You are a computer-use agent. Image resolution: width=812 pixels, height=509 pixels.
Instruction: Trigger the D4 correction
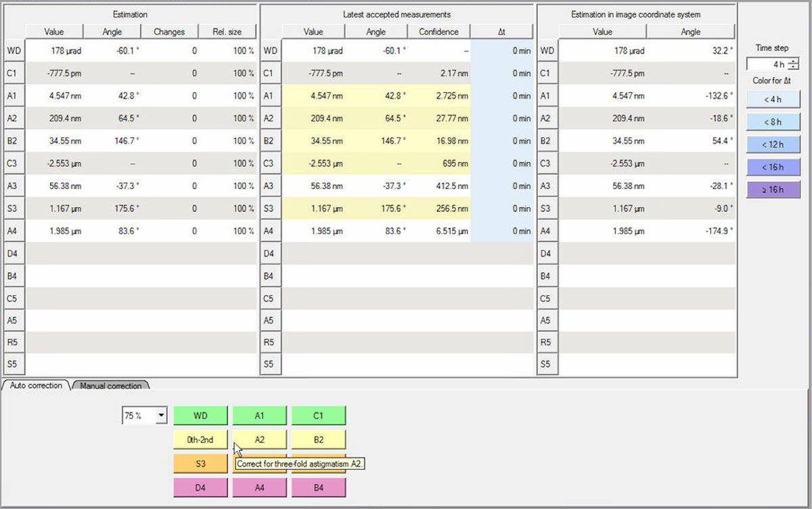200,487
